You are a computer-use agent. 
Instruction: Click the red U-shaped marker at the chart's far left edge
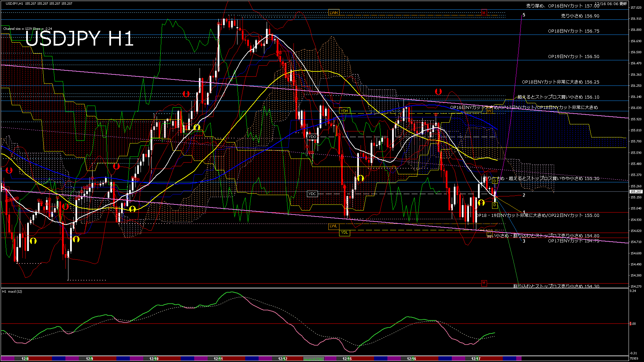tap(8, 171)
